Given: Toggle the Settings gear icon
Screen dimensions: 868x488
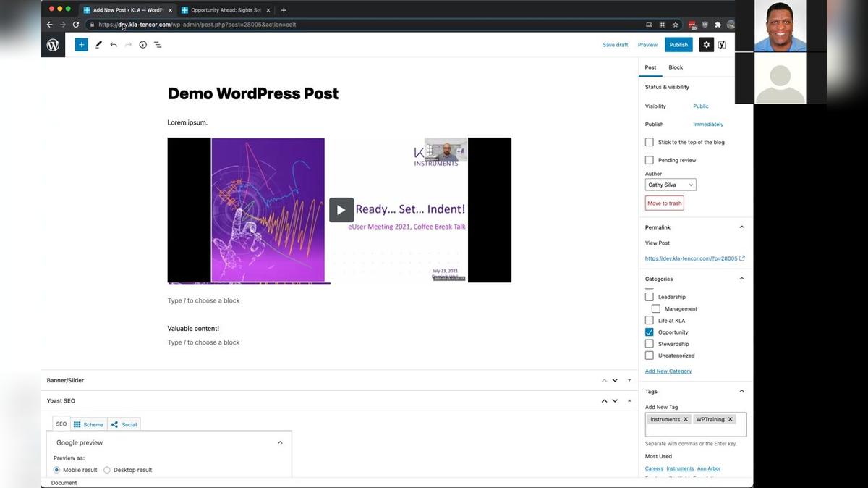Looking at the screenshot, I should tap(707, 45).
